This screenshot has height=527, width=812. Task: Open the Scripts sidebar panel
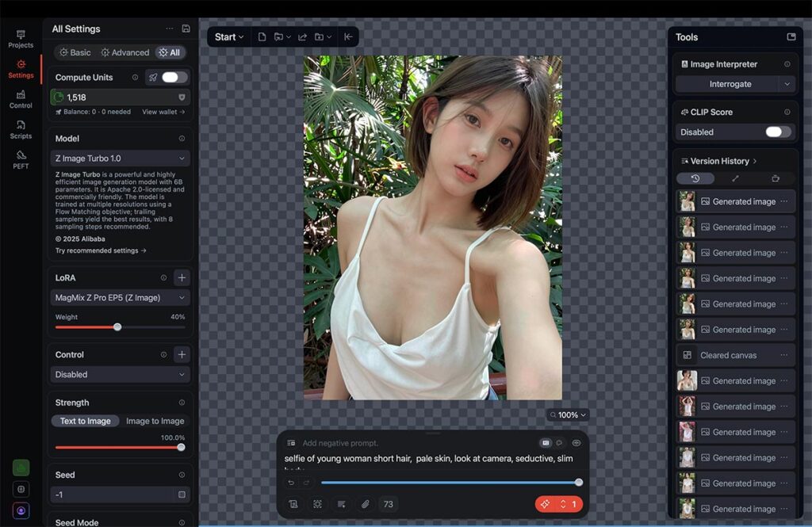21,129
